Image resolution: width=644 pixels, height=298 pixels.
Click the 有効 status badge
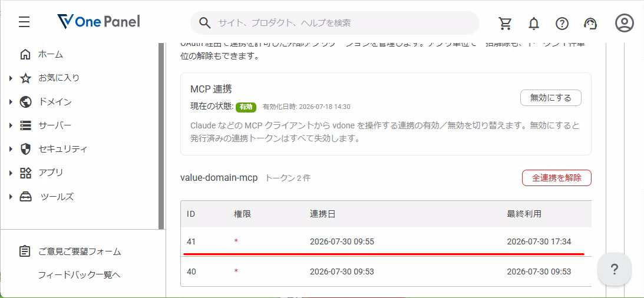point(246,107)
